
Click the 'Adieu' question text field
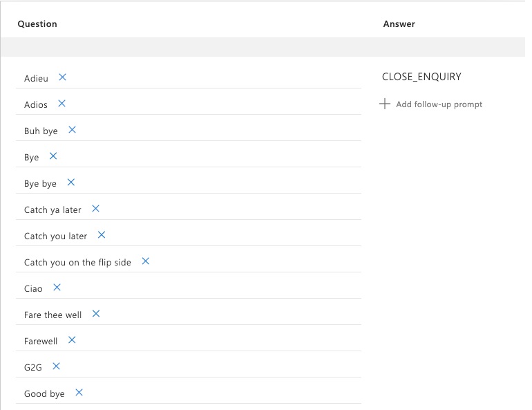pyautogui.click(x=36, y=79)
